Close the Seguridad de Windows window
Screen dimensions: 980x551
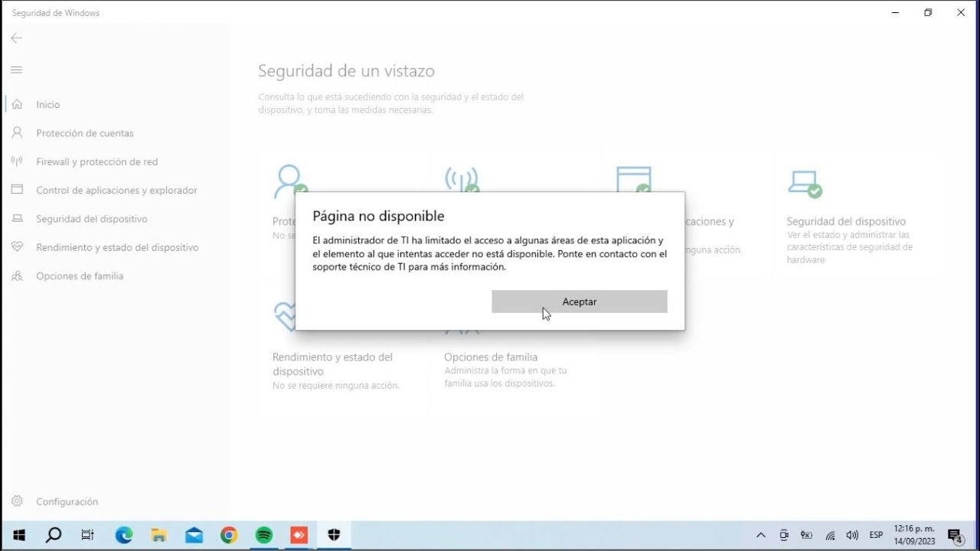[x=962, y=12]
